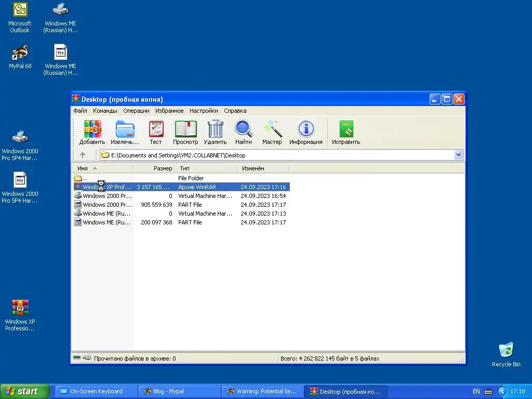The height and width of the screenshot is (399, 532).
Task: Switch to Warning: Potential Se... taskbar window
Action: (x=262, y=392)
